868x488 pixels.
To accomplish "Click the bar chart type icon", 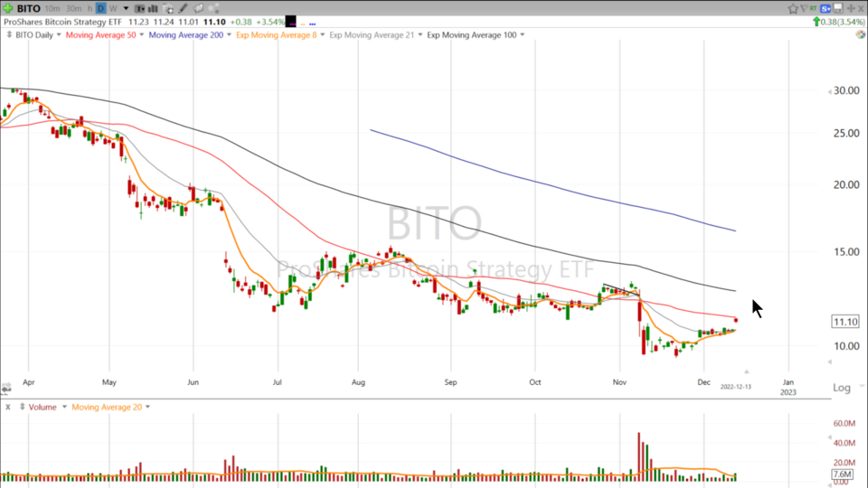I will 153,8.
